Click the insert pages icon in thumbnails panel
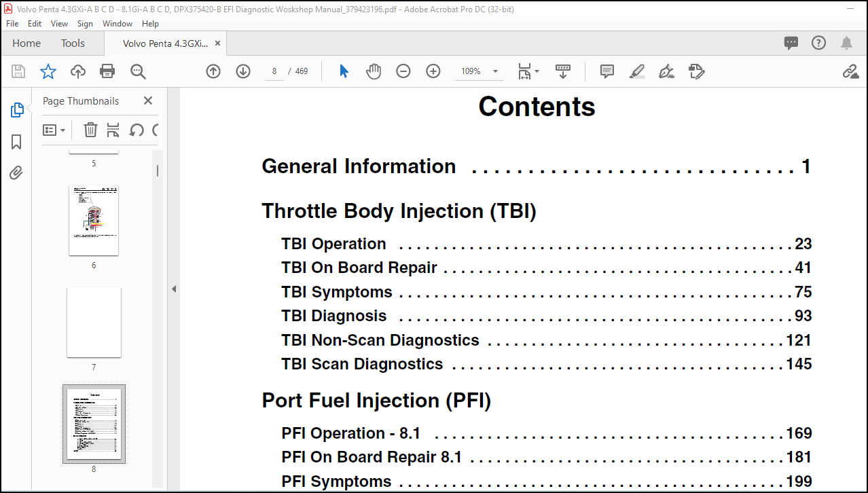868x493 pixels. (113, 130)
